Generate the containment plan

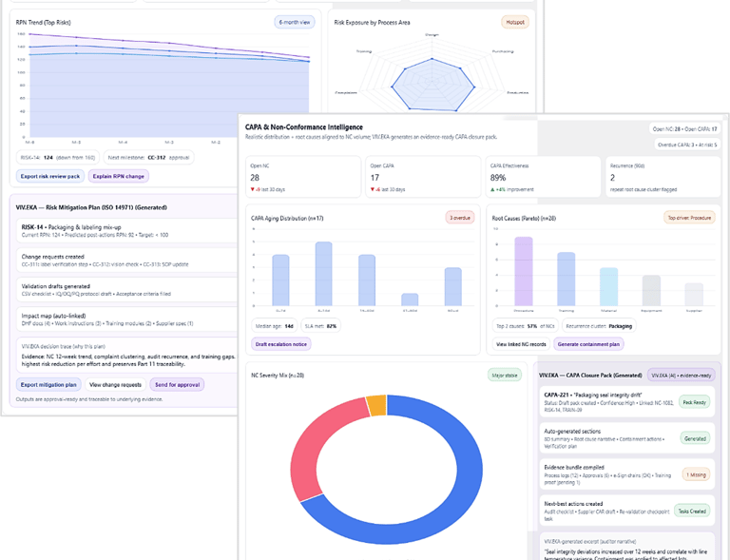tap(588, 344)
